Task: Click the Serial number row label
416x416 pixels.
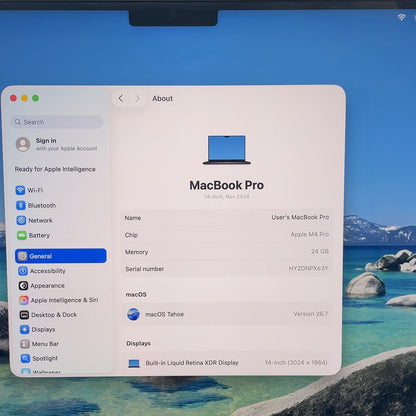Action: 144,269
